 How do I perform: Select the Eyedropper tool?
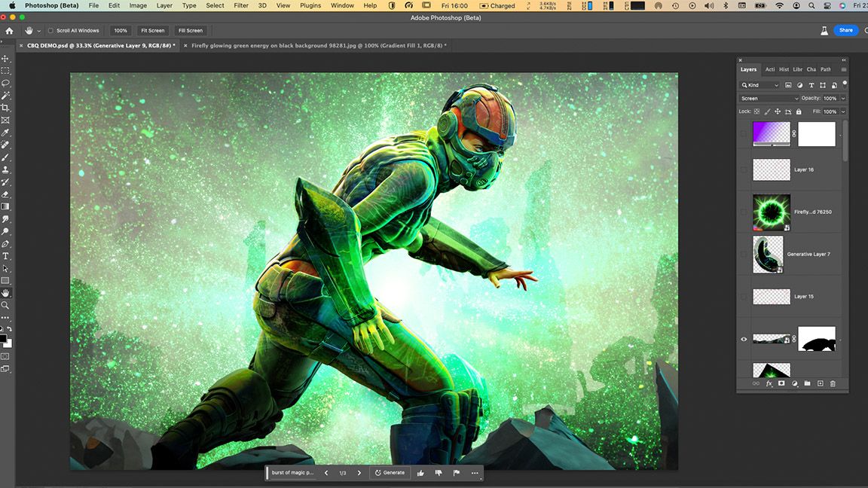tap(5, 133)
